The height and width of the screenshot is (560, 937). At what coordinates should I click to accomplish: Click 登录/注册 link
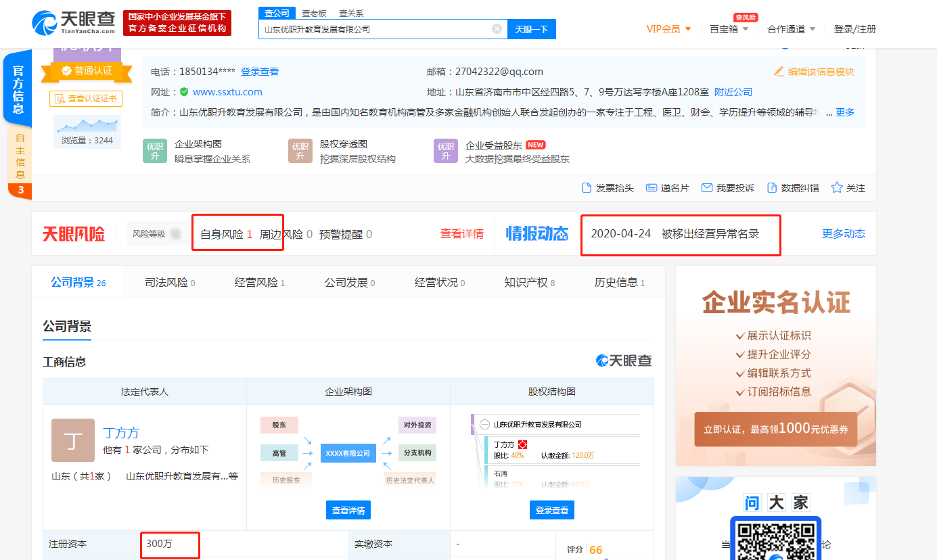click(x=854, y=29)
